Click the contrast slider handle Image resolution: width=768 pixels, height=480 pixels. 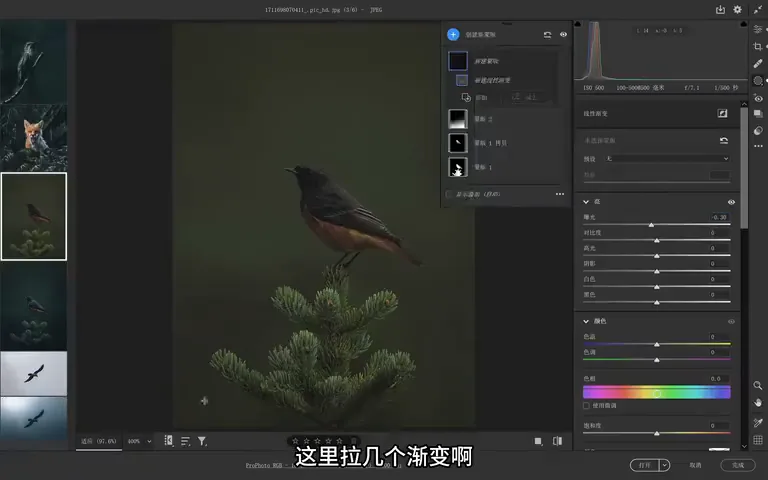(x=657, y=240)
